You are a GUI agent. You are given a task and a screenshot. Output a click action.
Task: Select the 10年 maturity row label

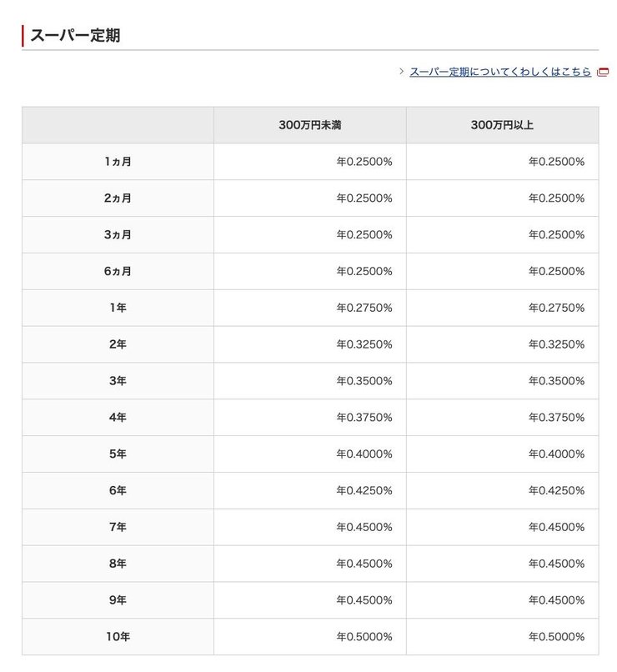tap(118, 636)
